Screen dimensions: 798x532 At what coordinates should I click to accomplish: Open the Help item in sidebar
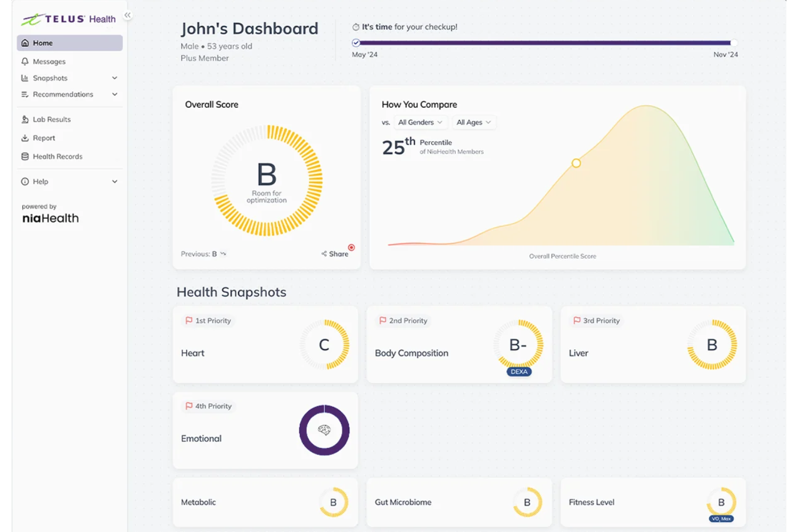click(x=70, y=182)
